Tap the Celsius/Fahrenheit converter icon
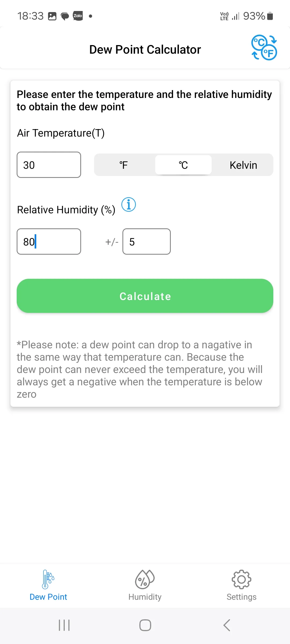Viewport: 290px width, 644px height. click(x=264, y=47)
